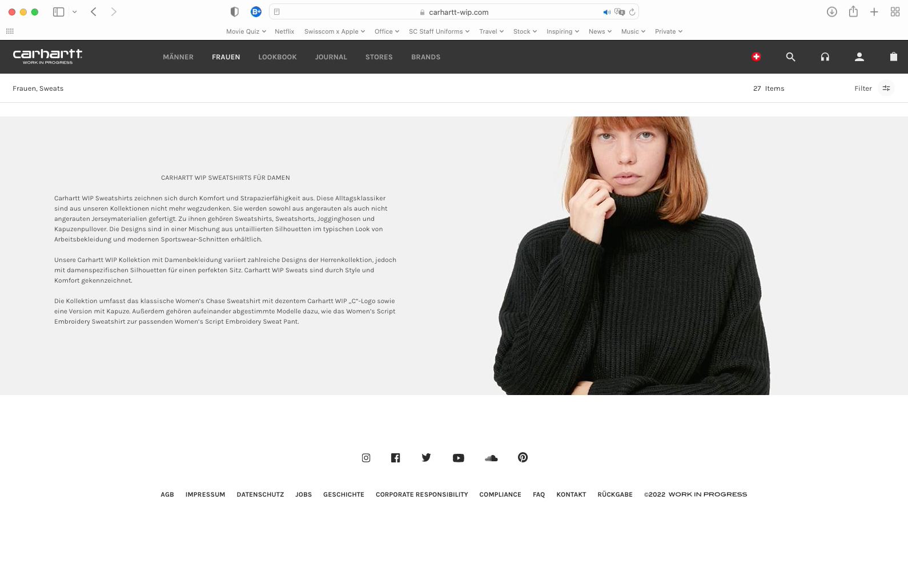
Task: Expand the Inspiring bookmarks folder
Action: point(563,31)
